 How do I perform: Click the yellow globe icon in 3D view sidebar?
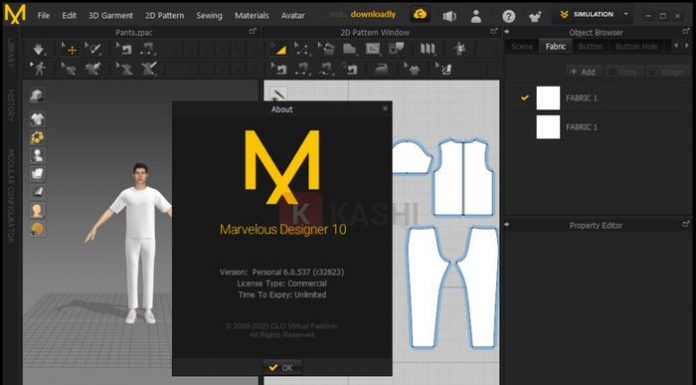point(37,228)
